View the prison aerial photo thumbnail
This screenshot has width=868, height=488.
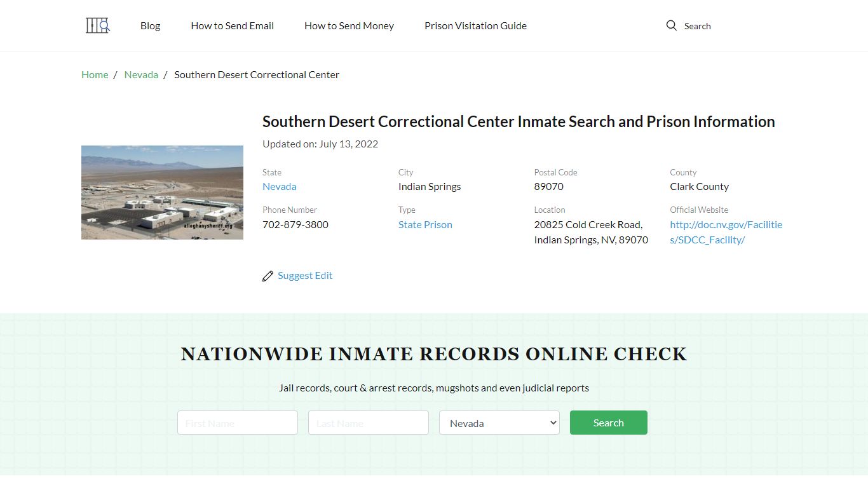(x=162, y=193)
